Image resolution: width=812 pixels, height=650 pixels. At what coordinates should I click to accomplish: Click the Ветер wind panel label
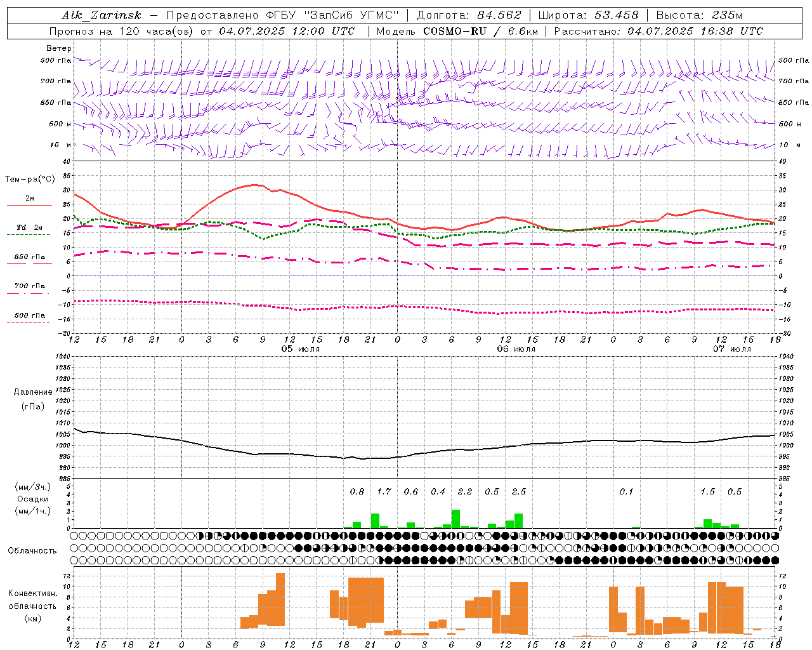coord(59,48)
